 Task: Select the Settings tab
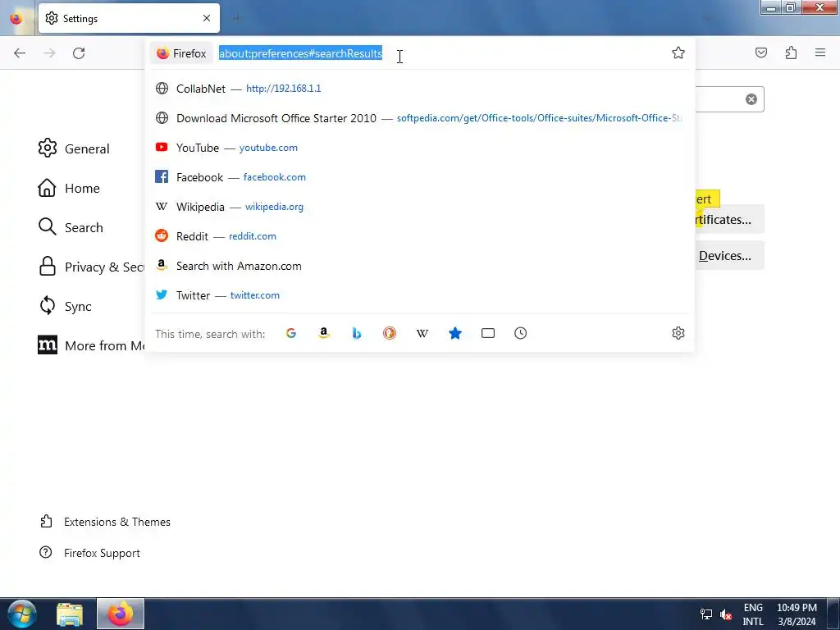129,18
